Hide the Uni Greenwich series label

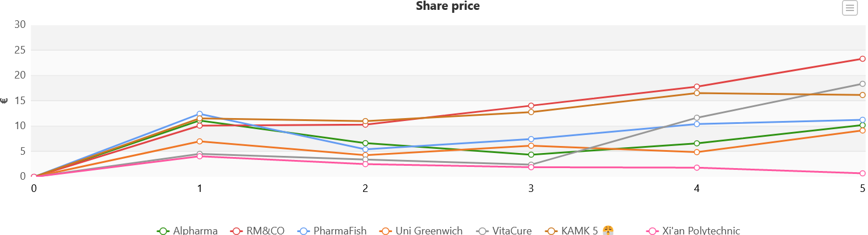429,231
